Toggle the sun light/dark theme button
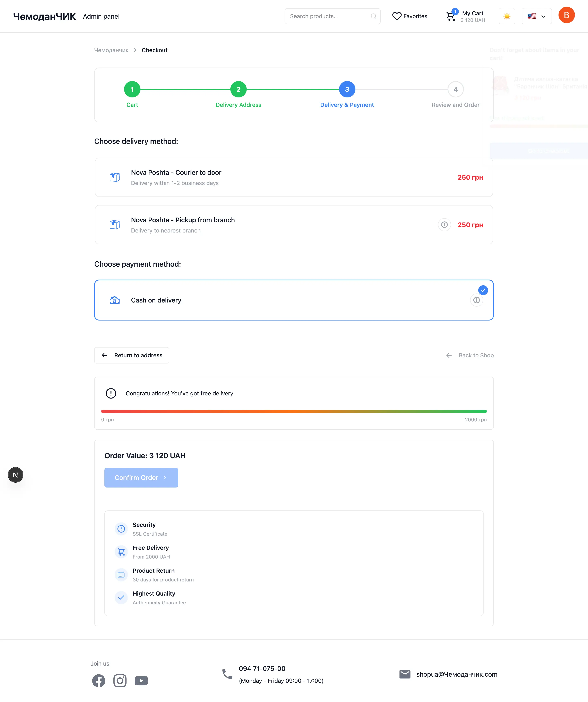 tap(507, 16)
